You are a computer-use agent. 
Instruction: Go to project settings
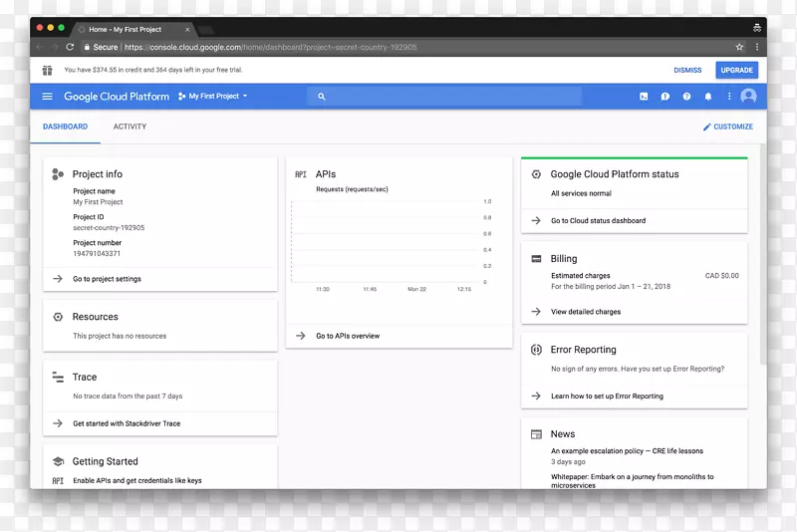pos(107,279)
